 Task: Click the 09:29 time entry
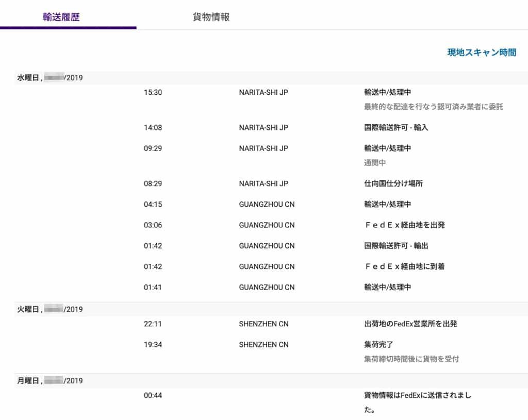153,148
